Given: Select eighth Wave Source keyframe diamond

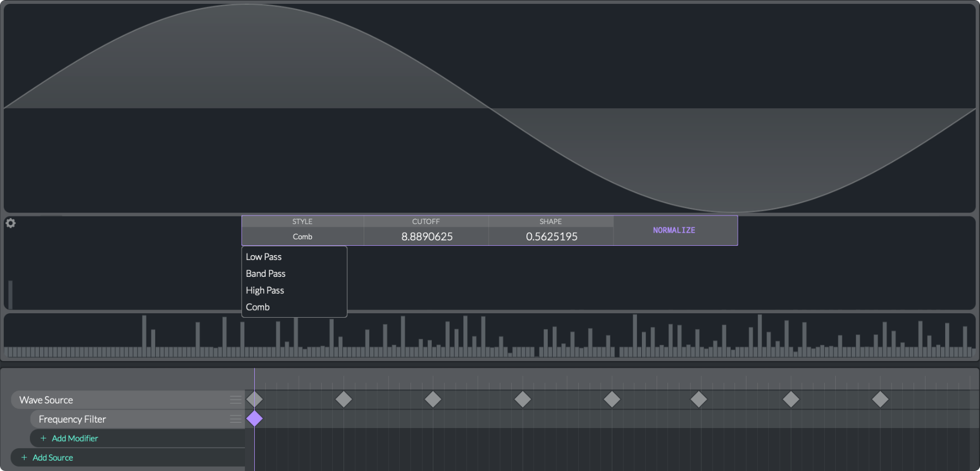Looking at the screenshot, I should (x=880, y=399).
